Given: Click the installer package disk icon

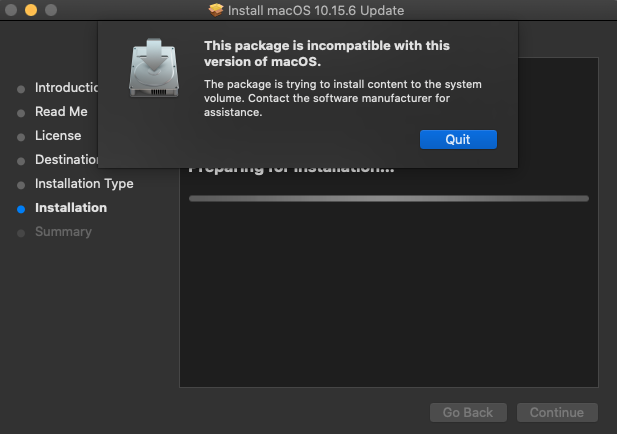Looking at the screenshot, I should click(155, 68).
